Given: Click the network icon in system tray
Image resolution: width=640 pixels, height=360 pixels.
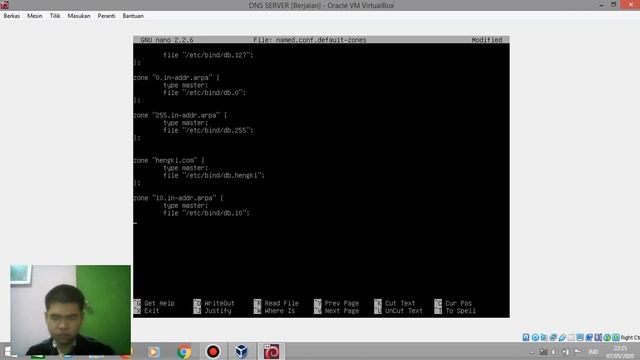Looking at the screenshot, I should click(565, 352).
